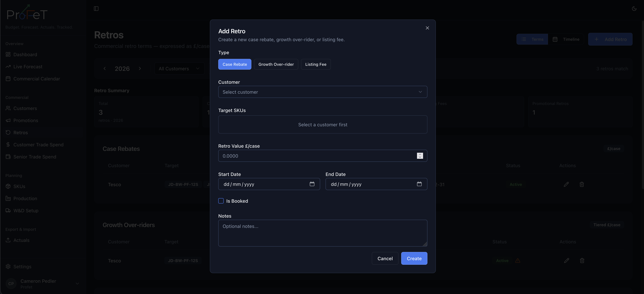Viewport: 644px width, 294px height.
Task: Click the Notes text area
Action: pos(323,233)
